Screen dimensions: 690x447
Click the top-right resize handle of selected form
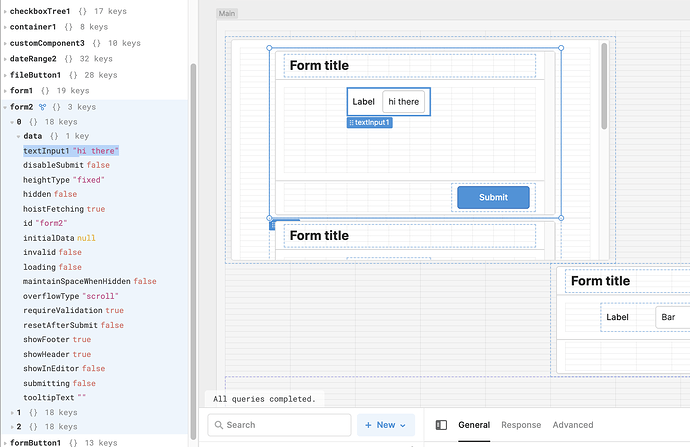[561, 48]
